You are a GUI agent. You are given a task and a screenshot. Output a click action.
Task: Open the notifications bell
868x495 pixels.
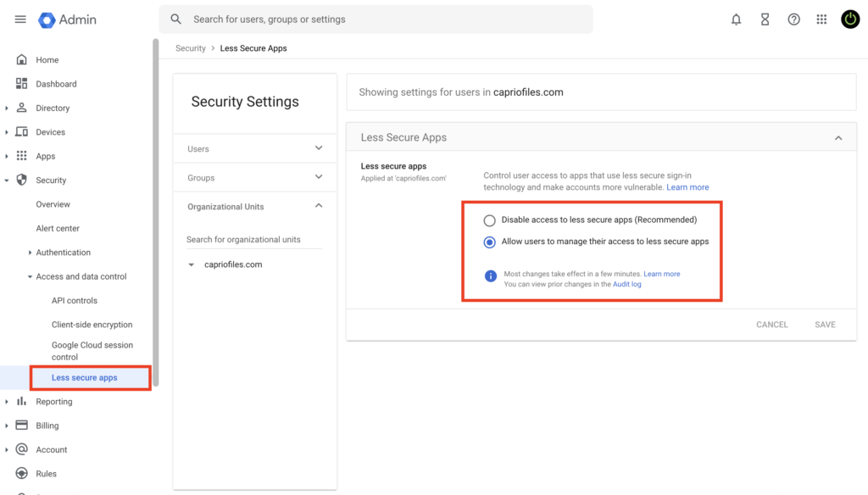(736, 19)
